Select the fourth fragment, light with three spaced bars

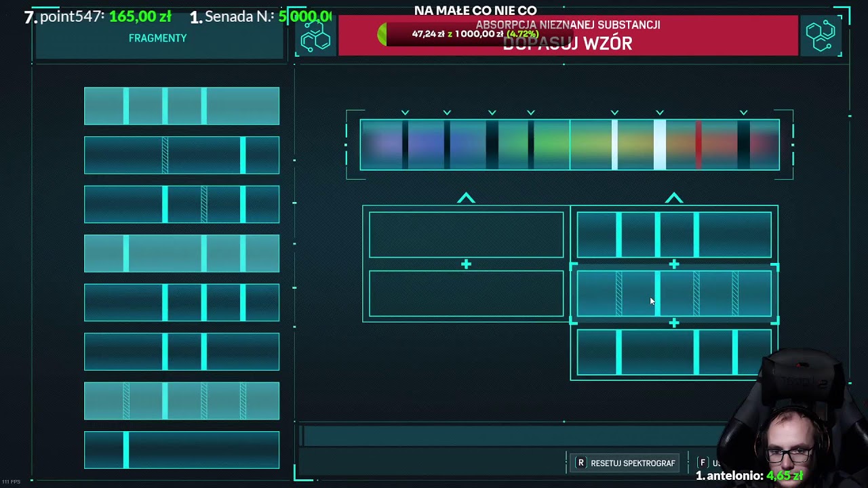point(182,253)
